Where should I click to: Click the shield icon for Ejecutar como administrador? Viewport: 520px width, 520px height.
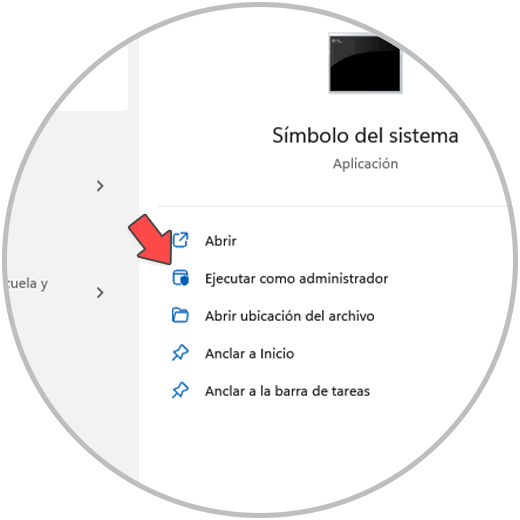(x=180, y=278)
